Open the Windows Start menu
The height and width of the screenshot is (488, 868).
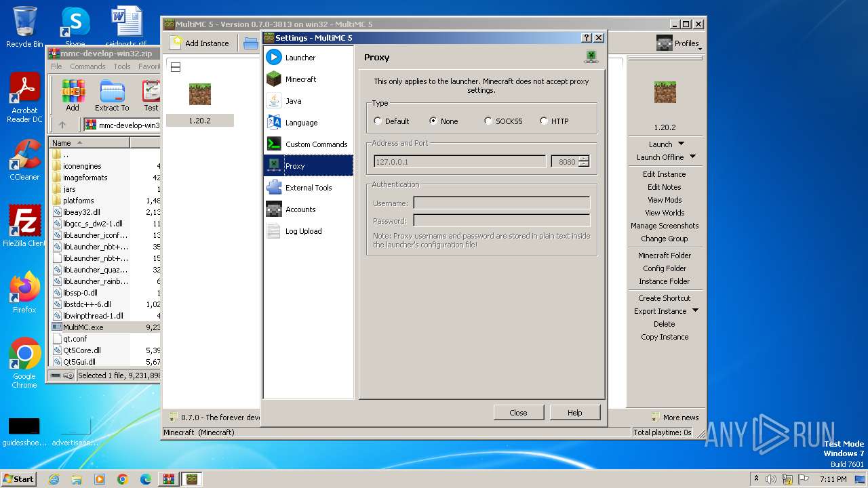pos(18,479)
